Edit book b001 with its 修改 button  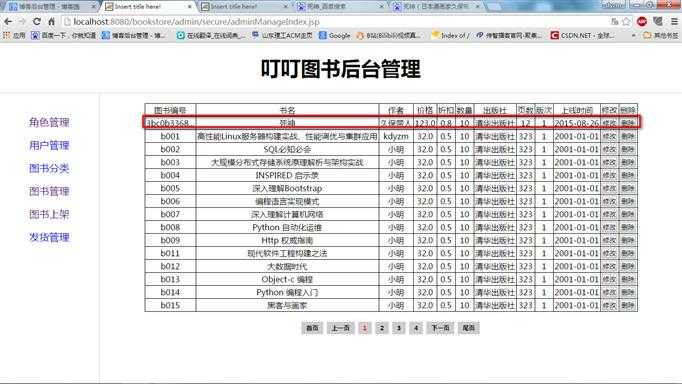[x=609, y=136]
